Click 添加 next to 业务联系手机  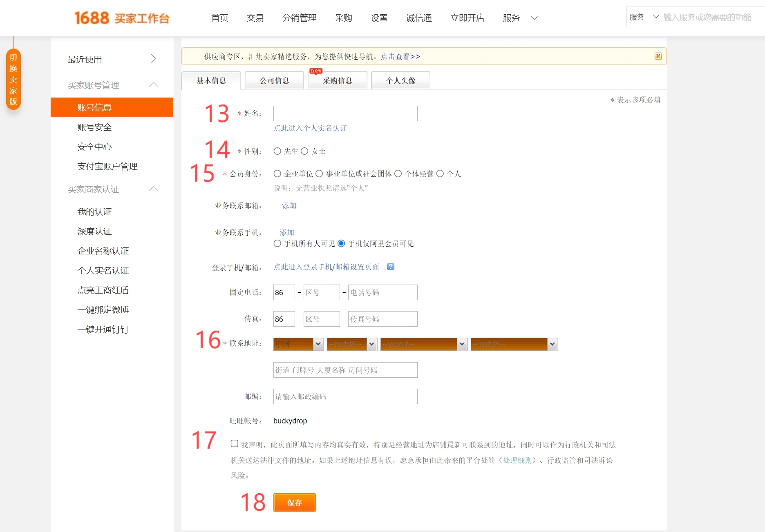pyautogui.click(x=287, y=232)
